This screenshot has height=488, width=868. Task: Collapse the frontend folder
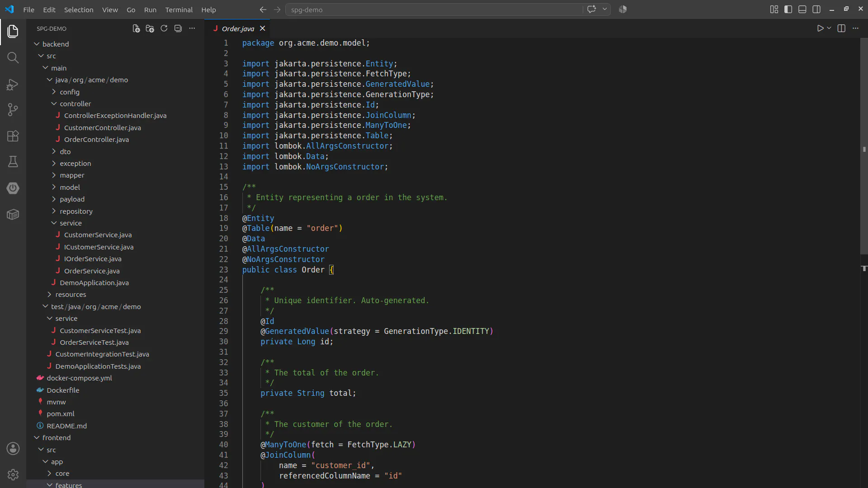point(115,437)
